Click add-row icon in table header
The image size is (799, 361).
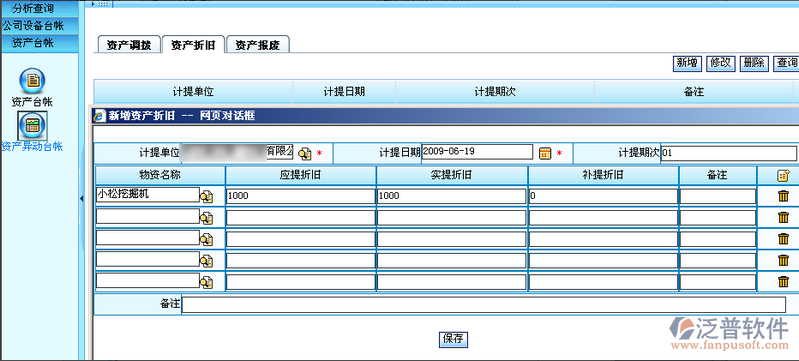783,175
